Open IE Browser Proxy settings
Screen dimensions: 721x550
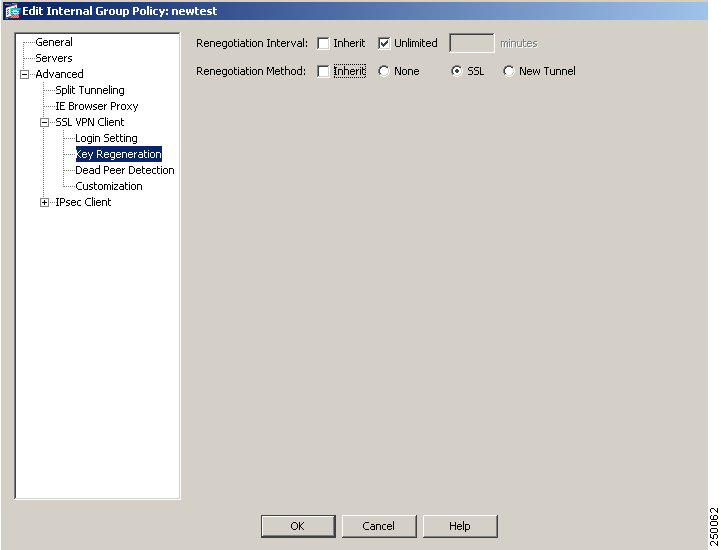point(97,106)
